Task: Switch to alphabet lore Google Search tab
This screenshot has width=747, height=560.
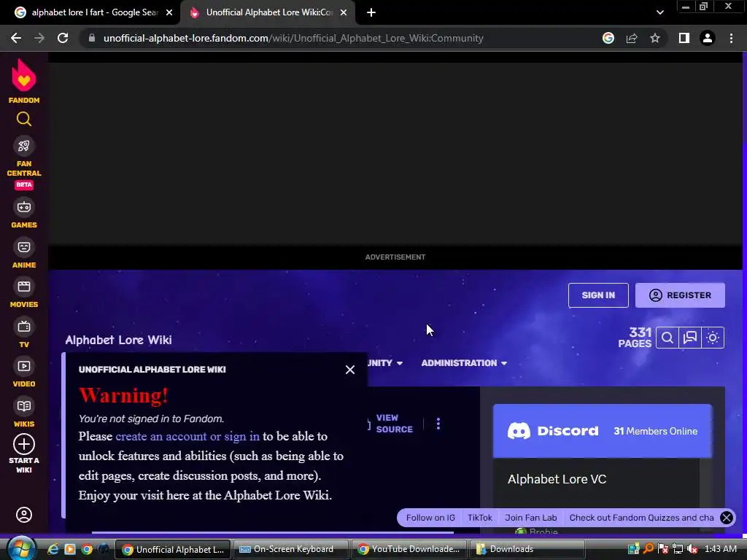Action: (89, 12)
